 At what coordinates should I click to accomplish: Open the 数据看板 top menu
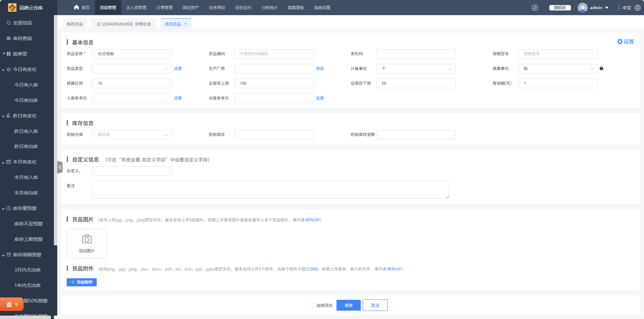[x=296, y=8]
